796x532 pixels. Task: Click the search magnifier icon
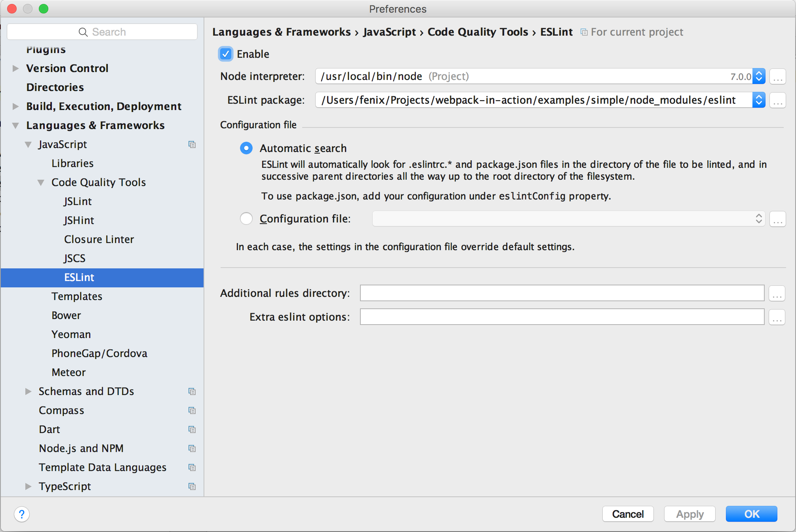[x=83, y=32]
